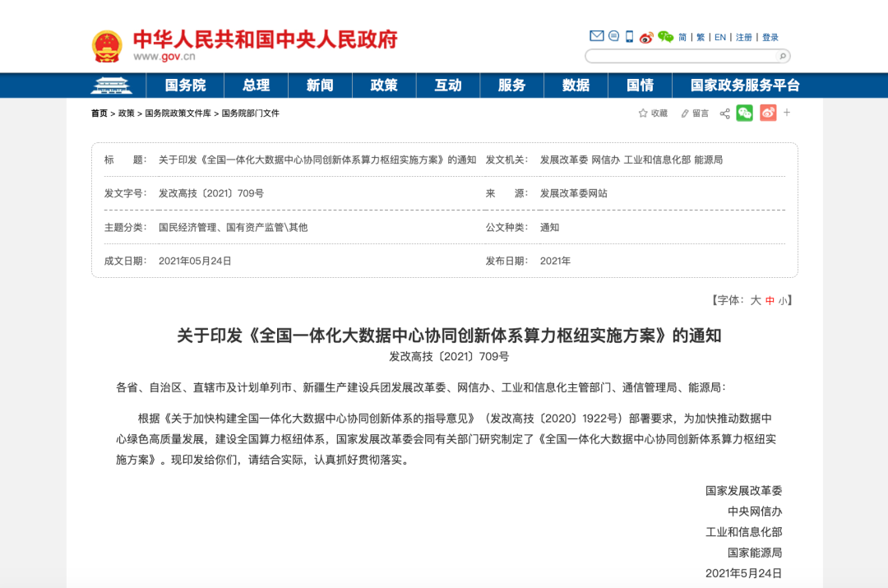This screenshot has width=888, height=588.
Task: Switch to simplified Chinese 简
Action: [682, 37]
